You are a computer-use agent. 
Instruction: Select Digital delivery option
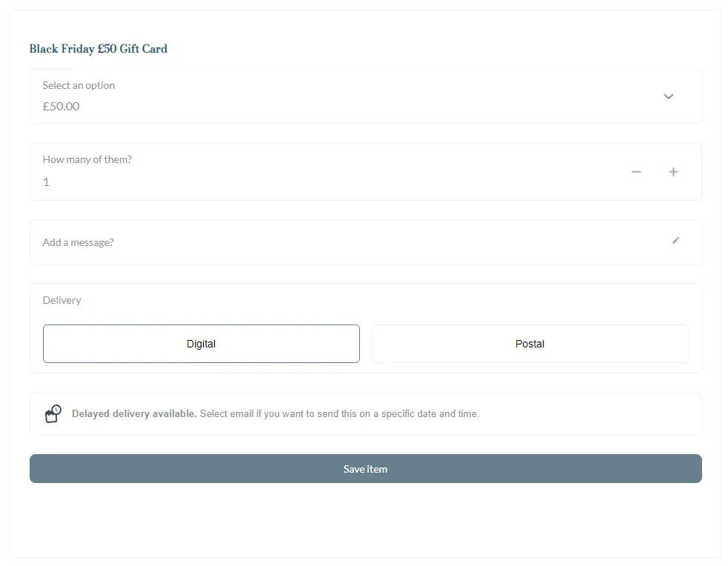[201, 344]
